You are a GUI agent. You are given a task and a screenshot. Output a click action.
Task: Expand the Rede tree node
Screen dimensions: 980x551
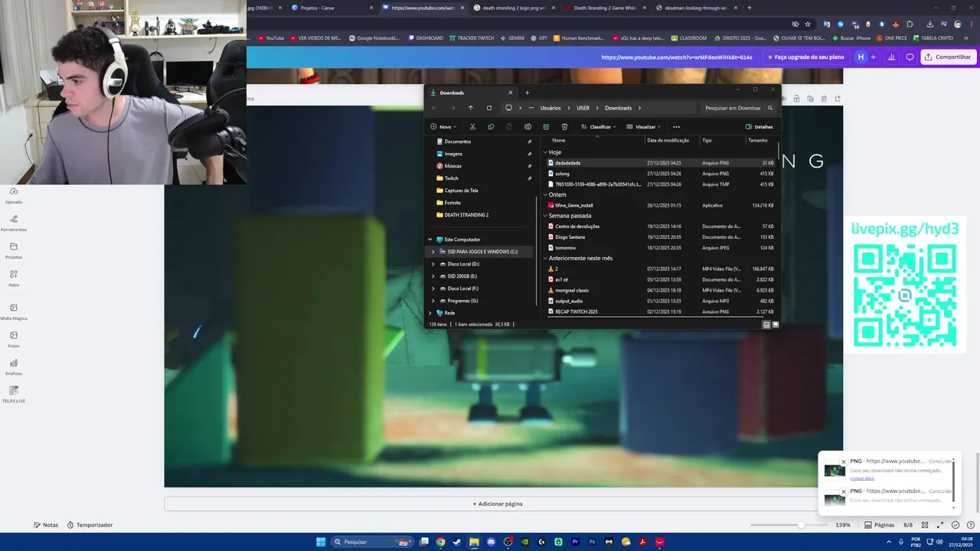tap(430, 313)
